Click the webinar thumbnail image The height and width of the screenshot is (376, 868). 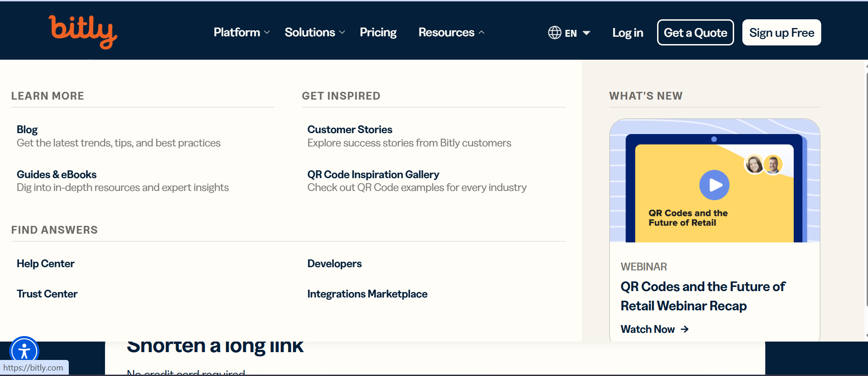coord(714,180)
